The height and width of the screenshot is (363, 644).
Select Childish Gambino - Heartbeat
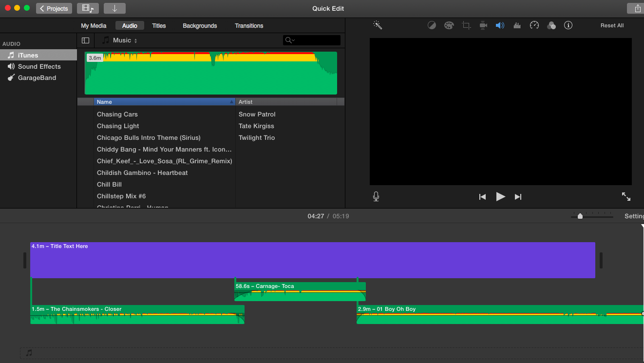tap(142, 172)
